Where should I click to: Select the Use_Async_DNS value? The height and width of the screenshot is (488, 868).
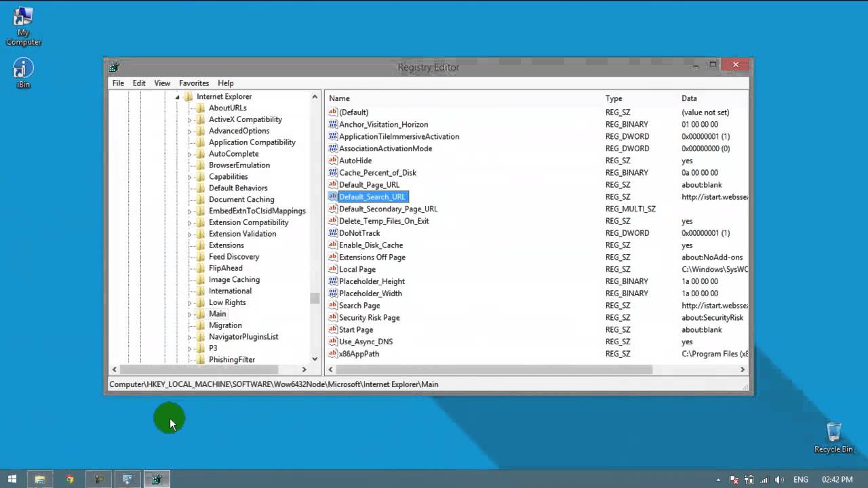click(x=366, y=342)
